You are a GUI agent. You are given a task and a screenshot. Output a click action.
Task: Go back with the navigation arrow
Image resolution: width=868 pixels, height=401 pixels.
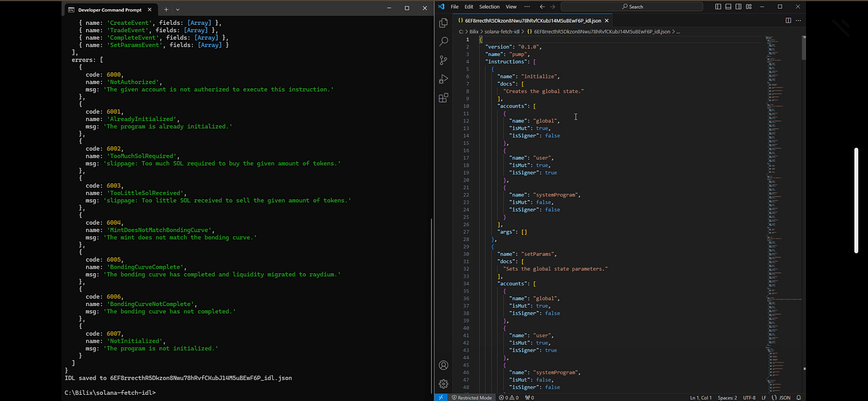[x=542, y=7]
